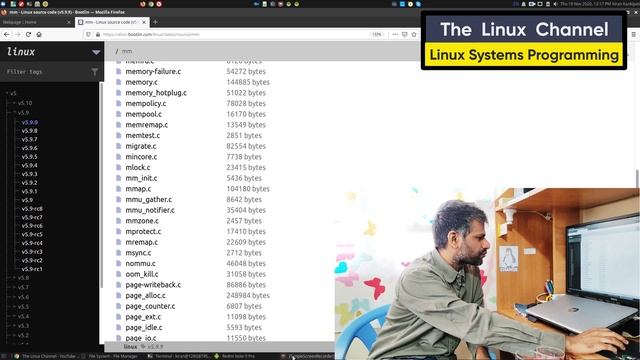Close the mm - Linux source code tab

click(144, 22)
